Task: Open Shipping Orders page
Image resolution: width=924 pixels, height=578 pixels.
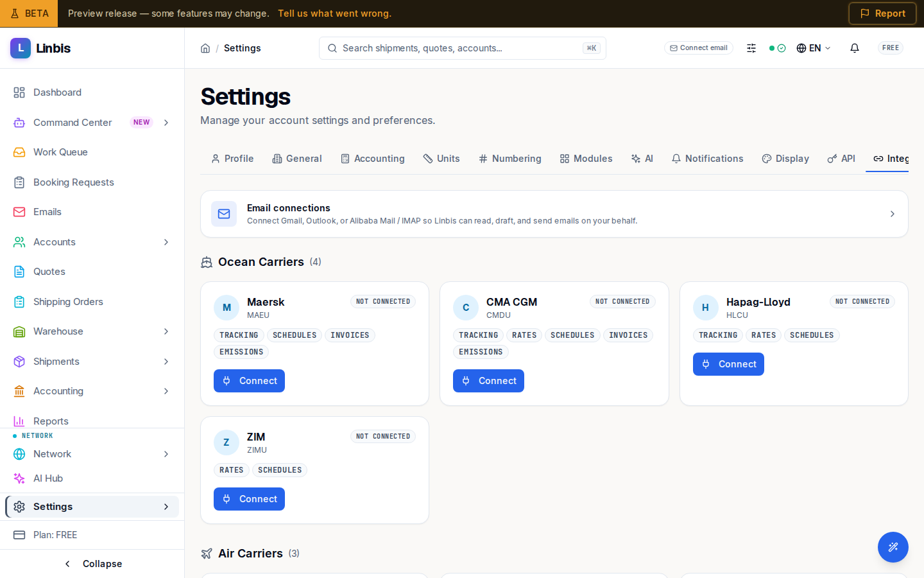Action: click(92, 302)
